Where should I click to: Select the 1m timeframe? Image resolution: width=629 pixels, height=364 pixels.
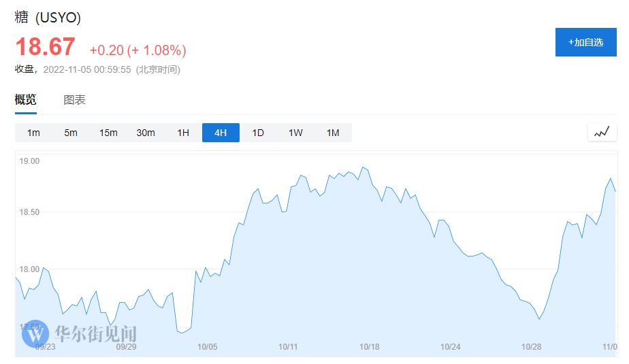(33, 133)
